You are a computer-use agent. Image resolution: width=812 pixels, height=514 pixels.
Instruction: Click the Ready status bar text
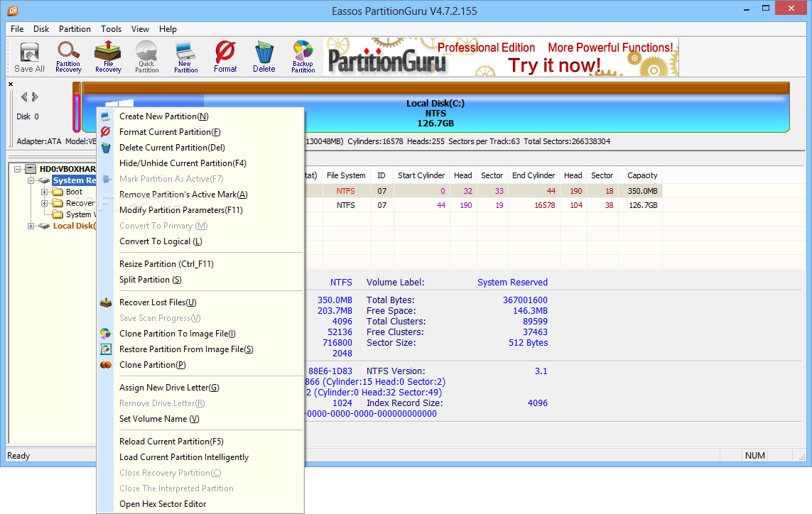click(x=18, y=456)
